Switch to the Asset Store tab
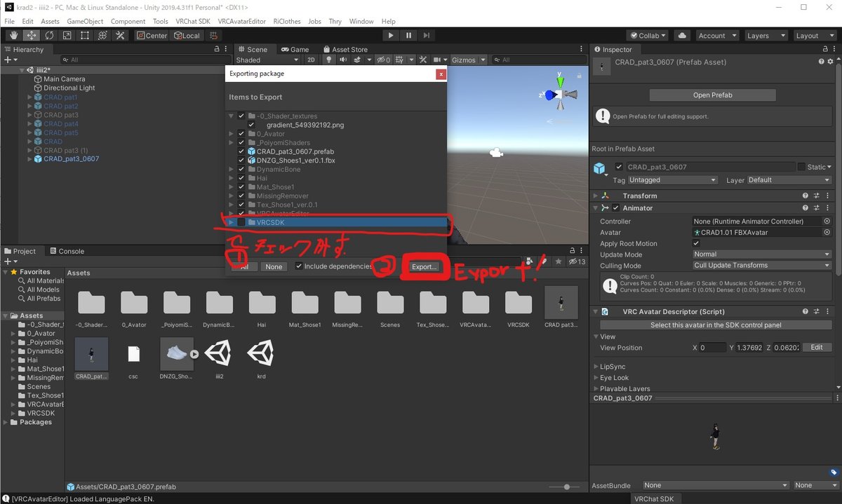Image resolution: width=842 pixels, height=504 pixels. [345, 49]
